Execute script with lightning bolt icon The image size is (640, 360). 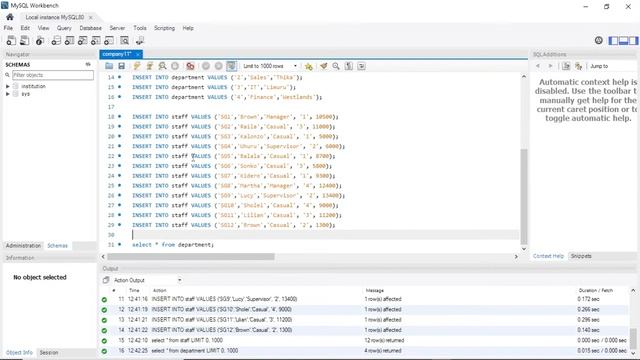coord(137,66)
